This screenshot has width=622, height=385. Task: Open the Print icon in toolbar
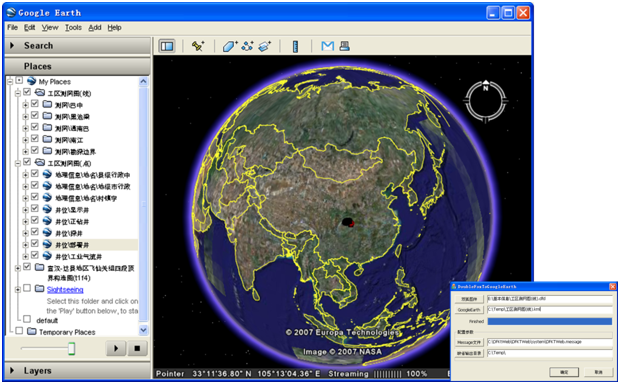click(x=344, y=46)
